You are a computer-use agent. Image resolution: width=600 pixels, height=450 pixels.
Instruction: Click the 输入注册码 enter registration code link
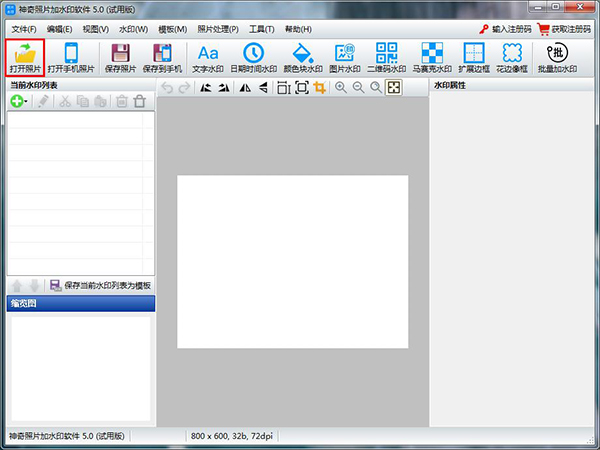point(510,30)
